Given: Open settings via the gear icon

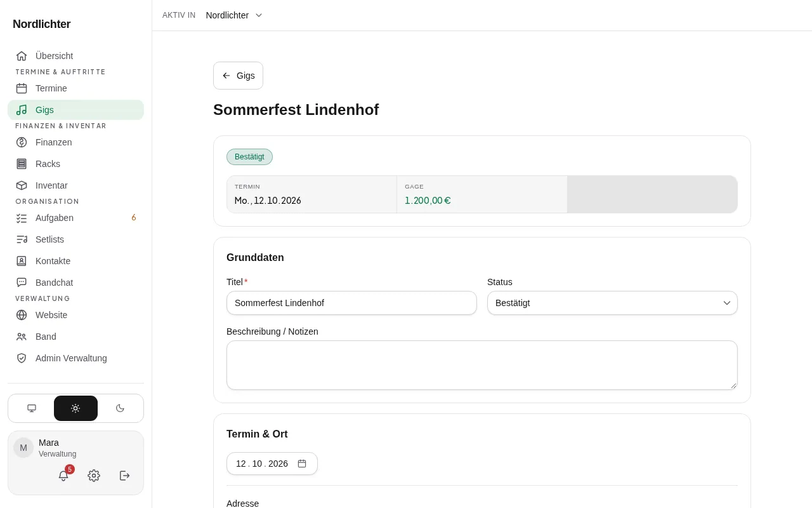Looking at the screenshot, I should click(x=94, y=476).
